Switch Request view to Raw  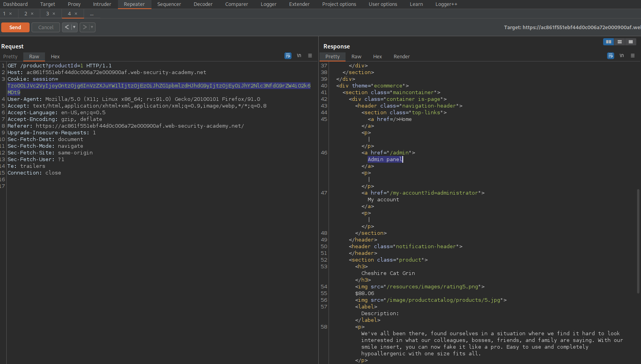[34, 57]
